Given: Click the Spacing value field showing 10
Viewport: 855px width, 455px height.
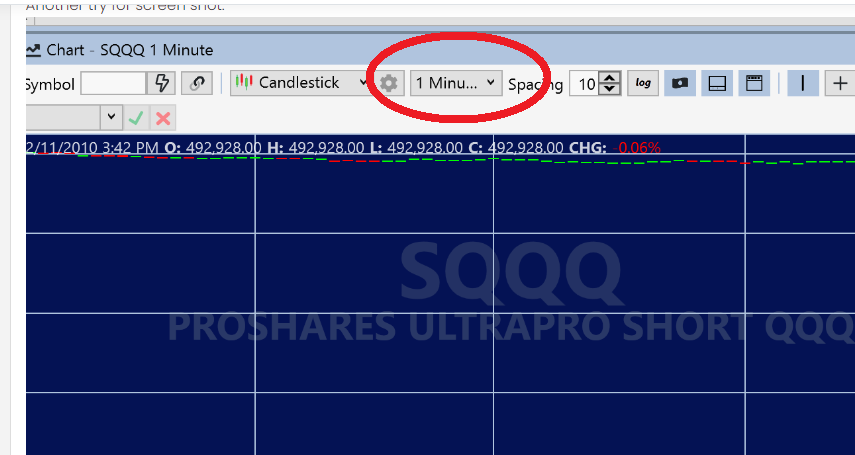Looking at the screenshot, I should pos(584,84).
